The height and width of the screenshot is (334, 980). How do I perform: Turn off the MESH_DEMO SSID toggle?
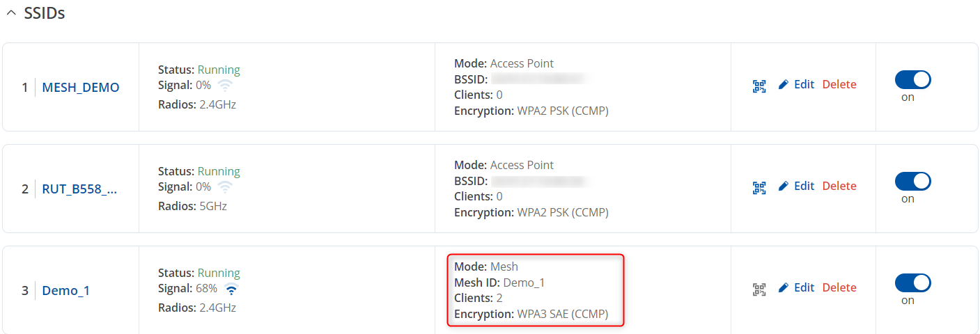pyautogui.click(x=912, y=80)
